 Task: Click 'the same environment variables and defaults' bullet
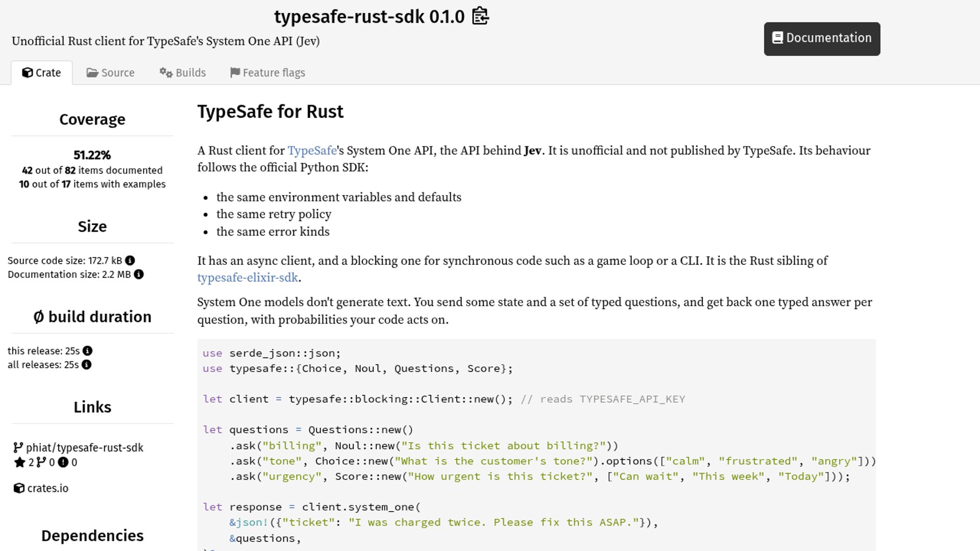click(339, 197)
